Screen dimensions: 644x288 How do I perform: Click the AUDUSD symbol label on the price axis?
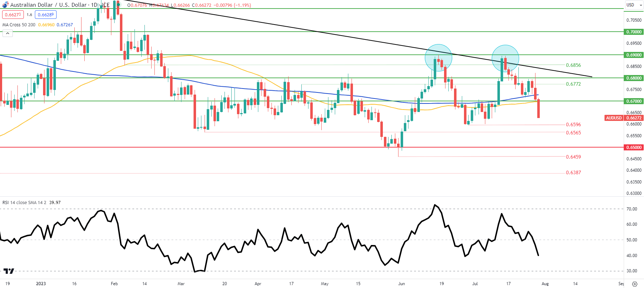click(614, 118)
